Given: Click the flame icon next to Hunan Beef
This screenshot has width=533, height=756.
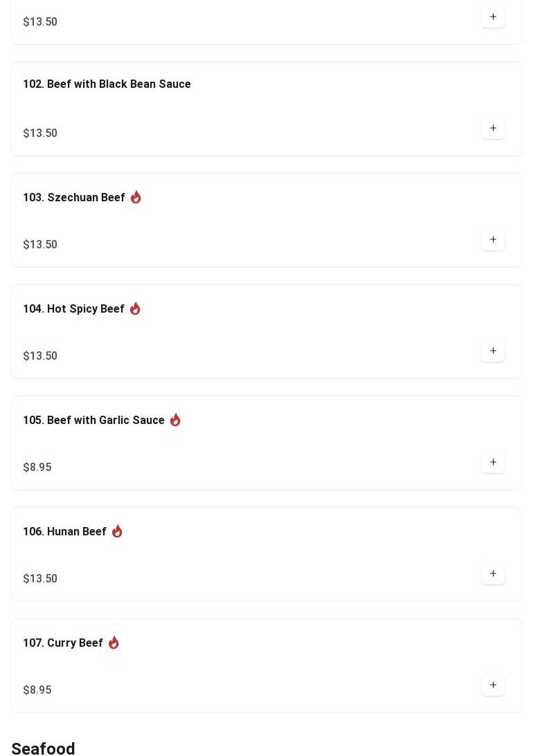Looking at the screenshot, I should pyautogui.click(x=117, y=531).
